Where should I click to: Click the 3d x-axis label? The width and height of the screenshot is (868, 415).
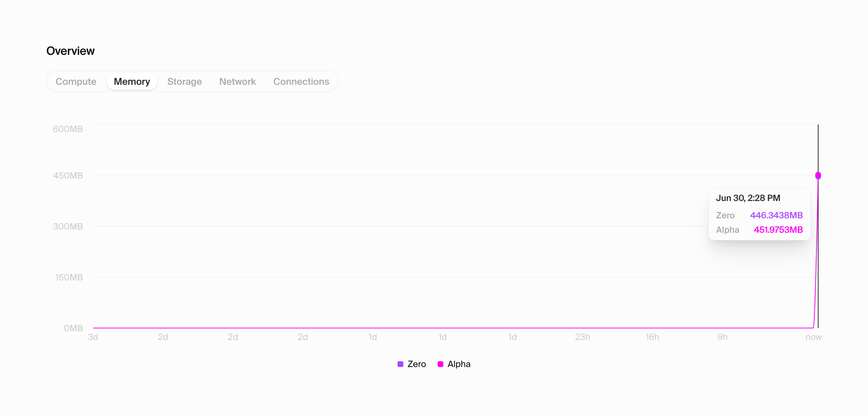(x=93, y=337)
